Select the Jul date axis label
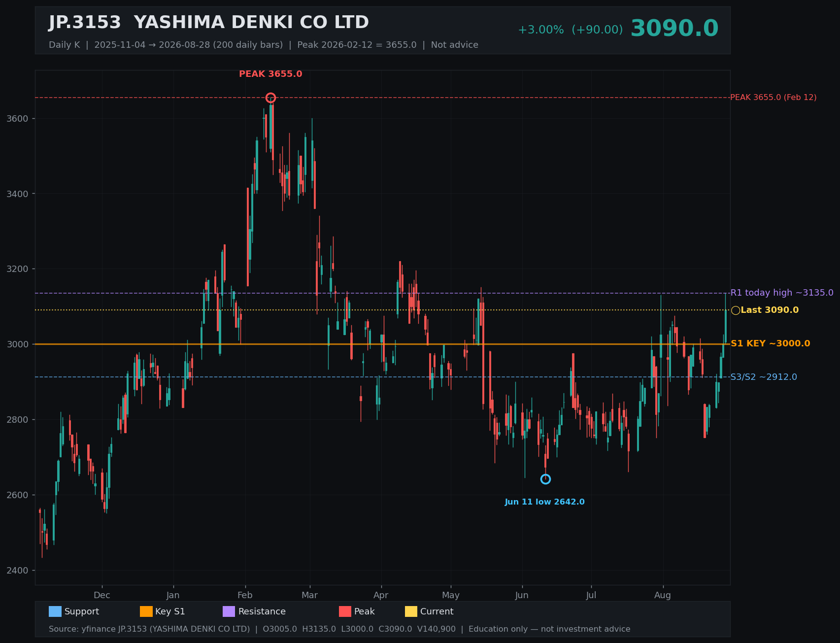Viewport: 840px width, 643px height. (x=591, y=595)
